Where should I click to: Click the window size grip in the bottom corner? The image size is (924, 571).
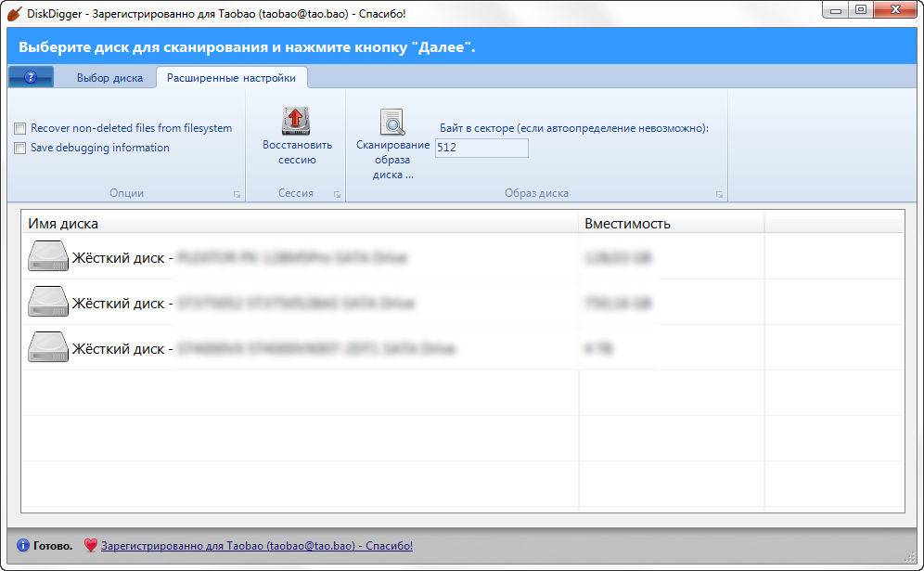910,556
